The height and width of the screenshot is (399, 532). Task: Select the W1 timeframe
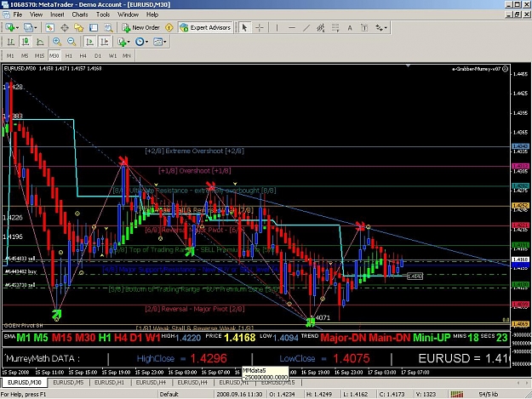tap(112, 55)
